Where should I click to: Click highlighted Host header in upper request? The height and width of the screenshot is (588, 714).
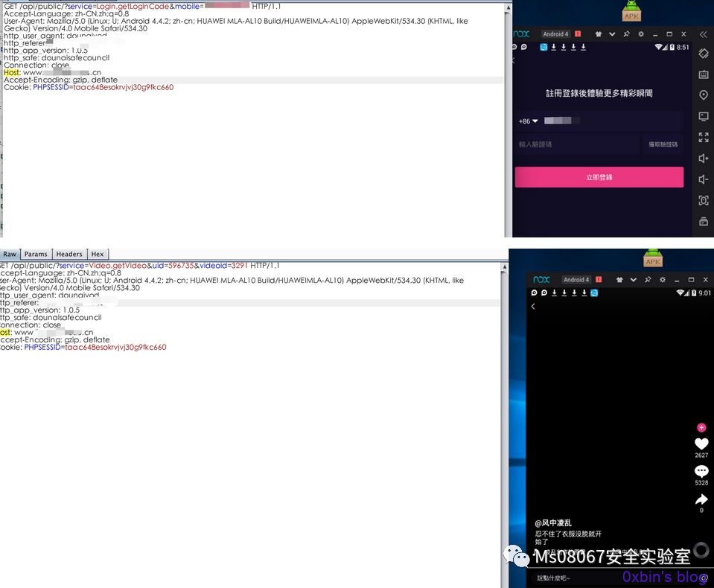[x=12, y=72]
